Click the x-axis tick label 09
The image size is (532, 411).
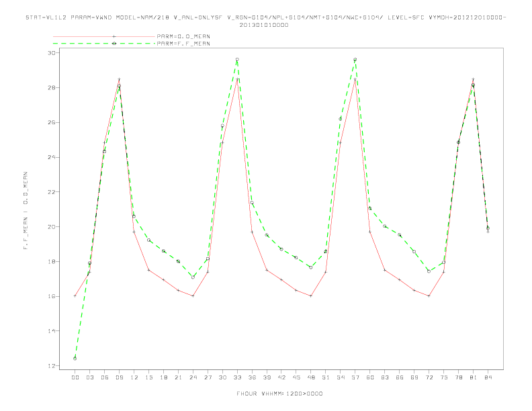point(119,377)
